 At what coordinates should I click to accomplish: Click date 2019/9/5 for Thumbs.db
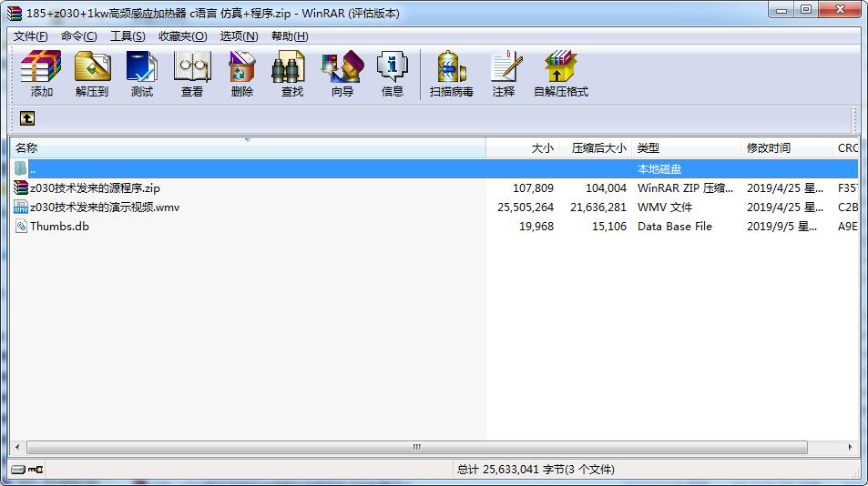(x=781, y=226)
